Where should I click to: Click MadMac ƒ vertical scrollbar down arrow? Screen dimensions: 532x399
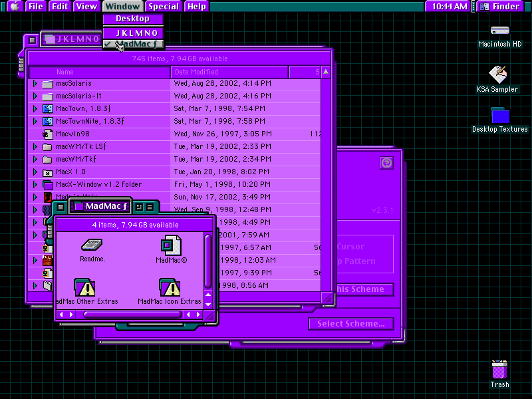[x=208, y=305]
